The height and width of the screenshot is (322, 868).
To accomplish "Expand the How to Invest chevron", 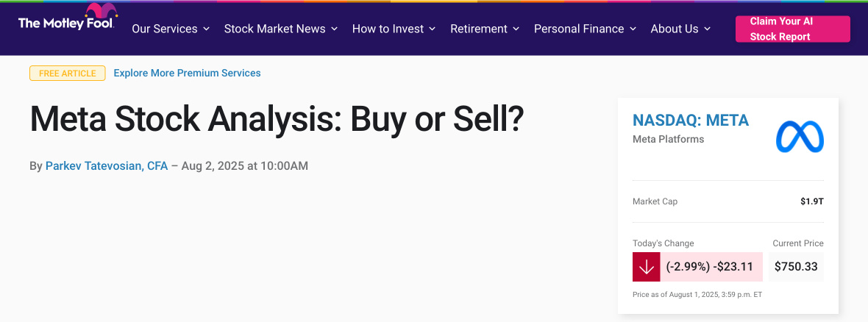I will pyautogui.click(x=433, y=29).
